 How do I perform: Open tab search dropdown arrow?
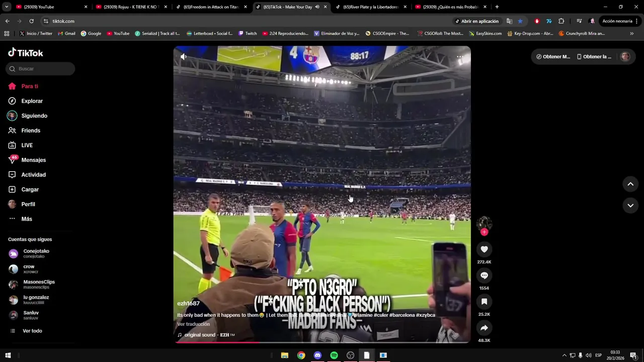click(7, 7)
